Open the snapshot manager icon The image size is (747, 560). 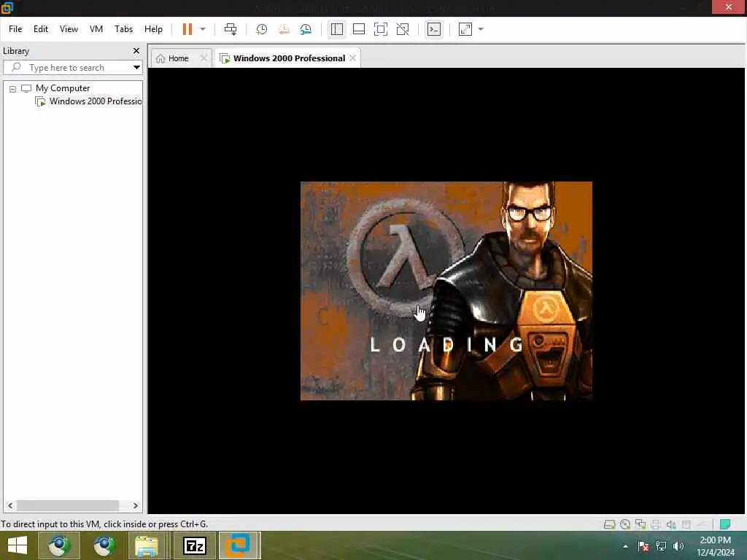(x=306, y=29)
